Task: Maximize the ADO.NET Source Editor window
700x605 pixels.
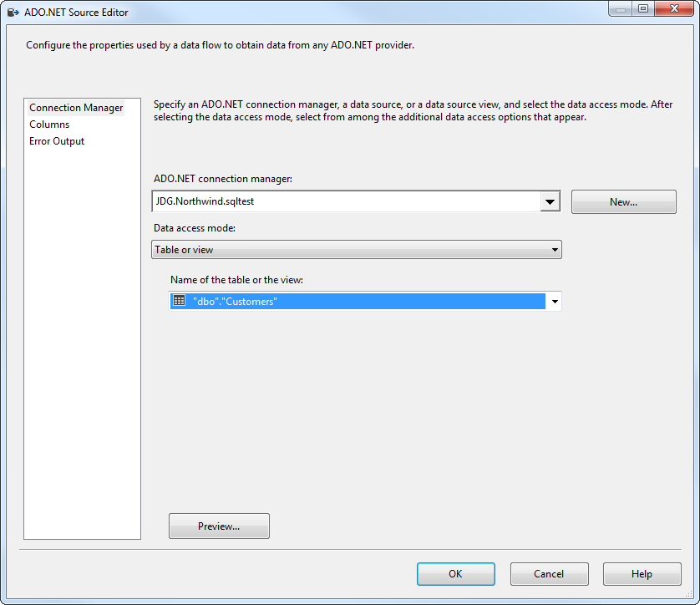Action: tap(642, 8)
